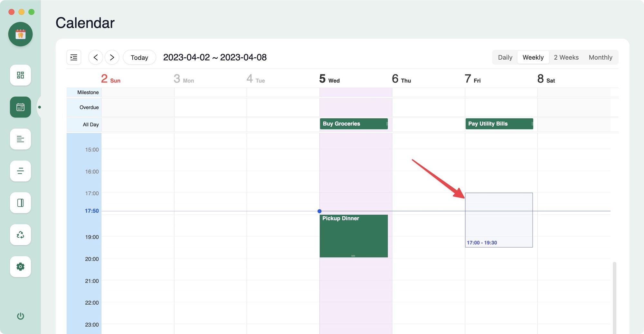Open the split panel sidebar icon

pos(20,203)
